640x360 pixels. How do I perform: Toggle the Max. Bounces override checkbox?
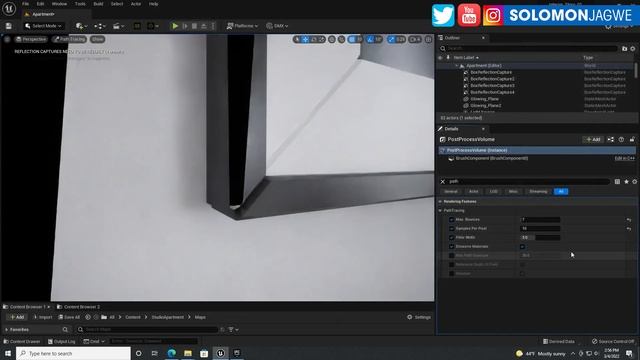click(451, 220)
